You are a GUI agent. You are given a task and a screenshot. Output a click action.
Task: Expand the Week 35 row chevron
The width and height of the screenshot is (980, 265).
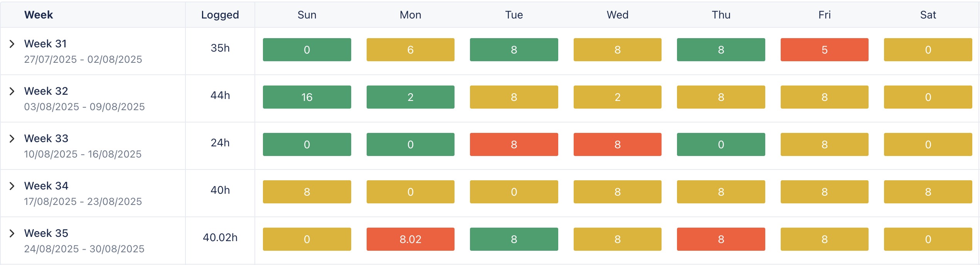(12, 233)
